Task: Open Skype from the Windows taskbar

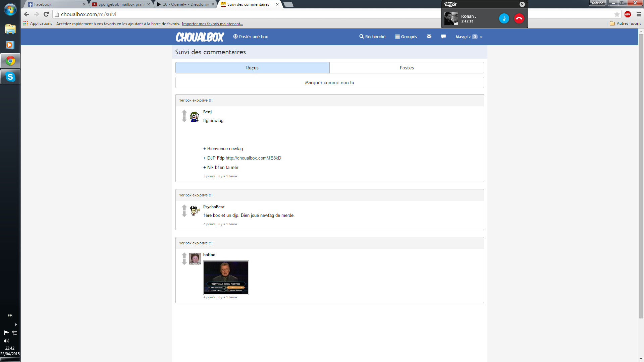Action: (x=10, y=77)
